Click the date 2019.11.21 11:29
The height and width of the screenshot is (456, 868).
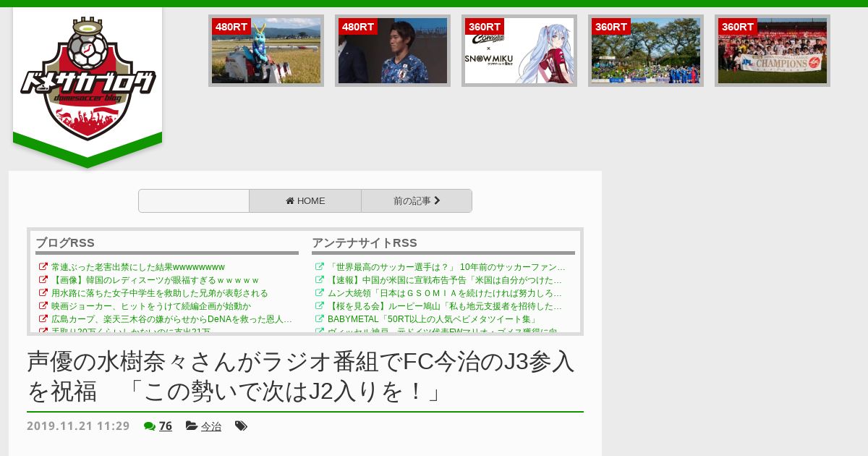click(78, 426)
